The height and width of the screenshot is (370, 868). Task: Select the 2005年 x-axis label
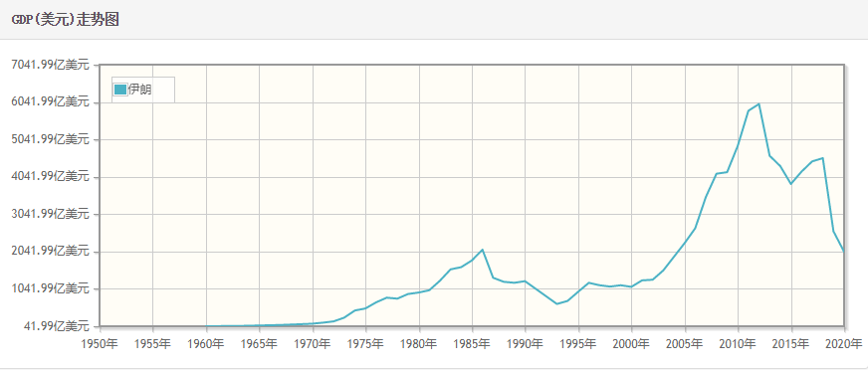click(685, 344)
